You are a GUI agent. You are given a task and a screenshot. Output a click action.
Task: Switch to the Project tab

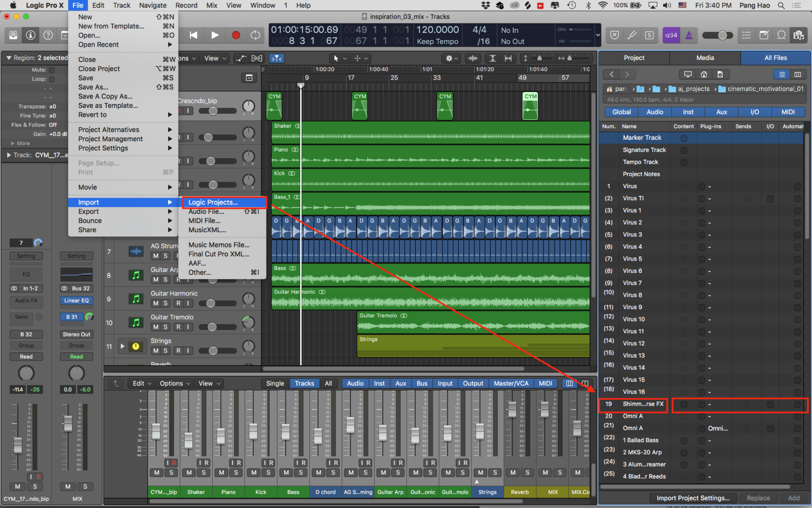[634, 58]
